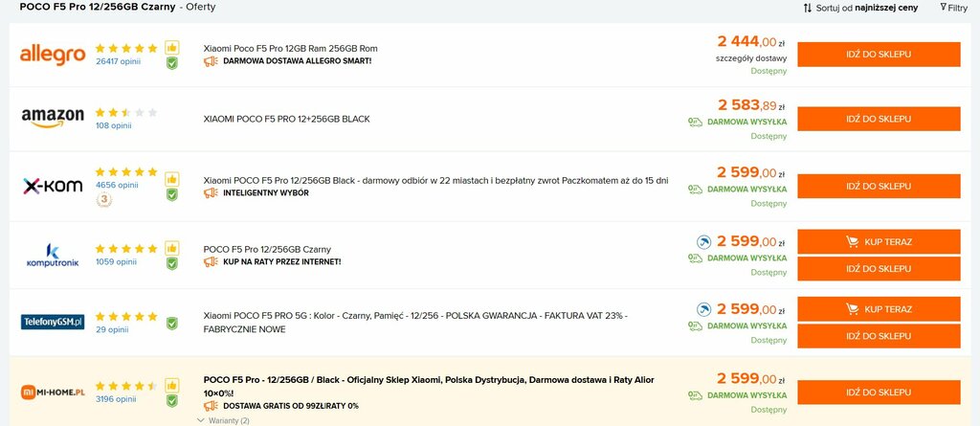Go to Allegro shop via IDŹ DO SKLEPU
980x426 pixels.
tap(879, 55)
